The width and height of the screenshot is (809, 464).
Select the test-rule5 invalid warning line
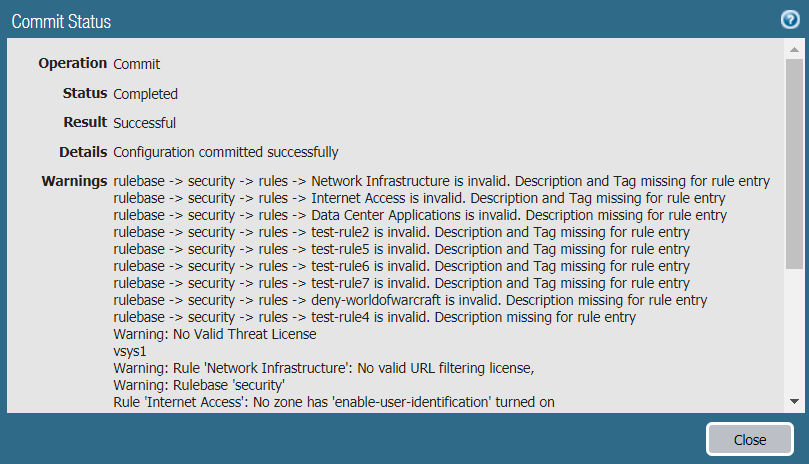tap(401, 249)
